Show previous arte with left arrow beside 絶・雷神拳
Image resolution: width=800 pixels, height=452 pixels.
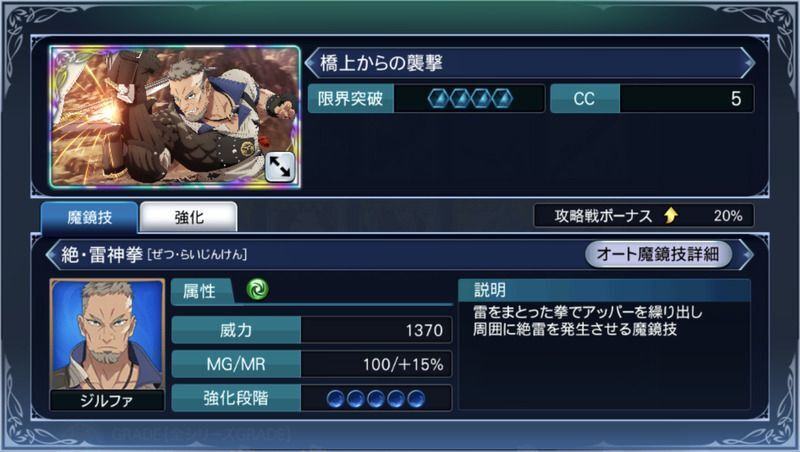(53, 254)
